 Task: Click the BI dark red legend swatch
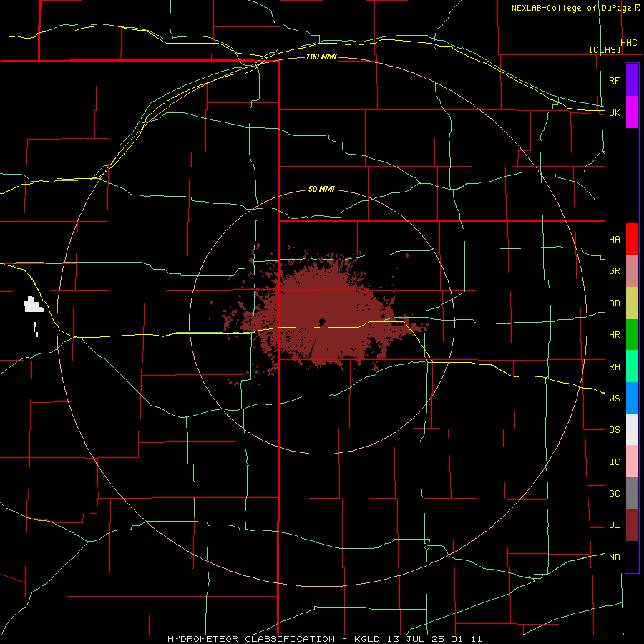632,525
